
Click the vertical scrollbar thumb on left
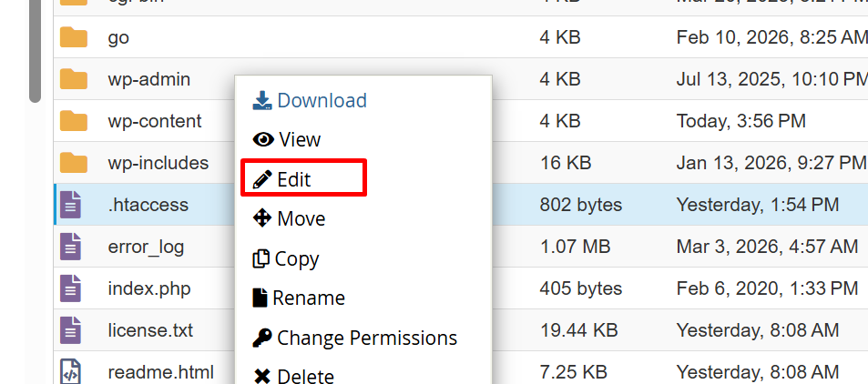coord(35,50)
